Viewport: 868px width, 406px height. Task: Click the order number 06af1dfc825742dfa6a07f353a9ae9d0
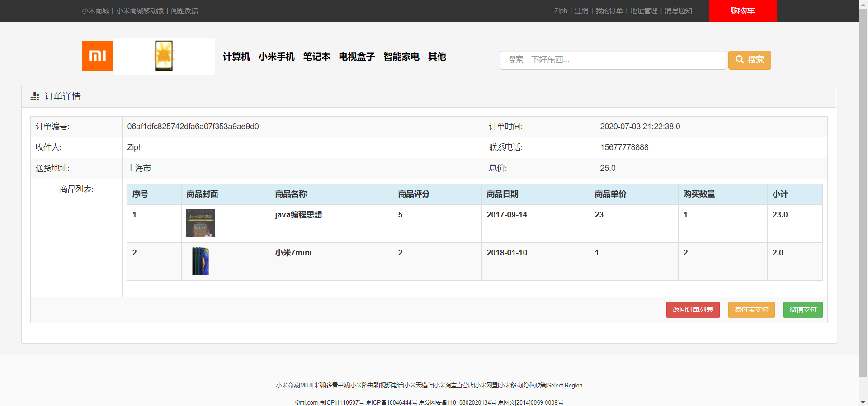(193, 127)
